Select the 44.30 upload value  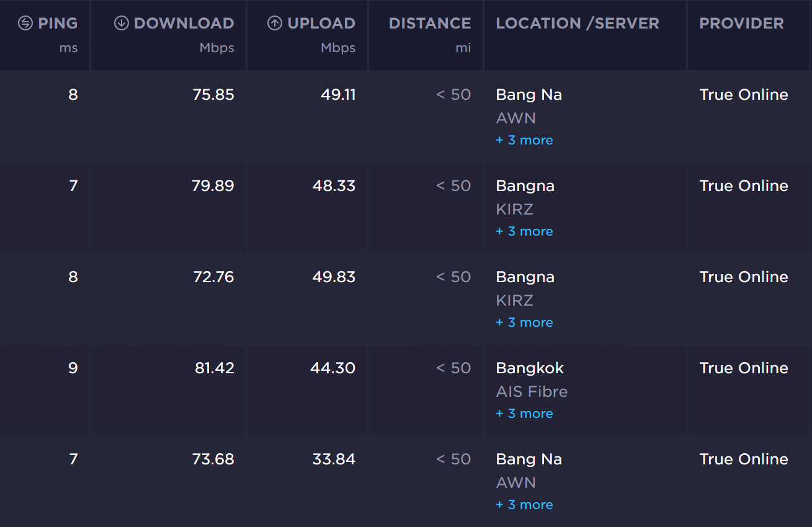coord(333,368)
